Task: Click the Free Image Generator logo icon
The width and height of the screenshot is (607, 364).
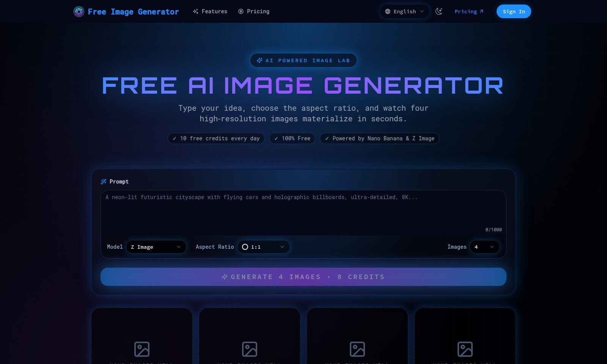Action: pyautogui.click(x=79, y=12)
